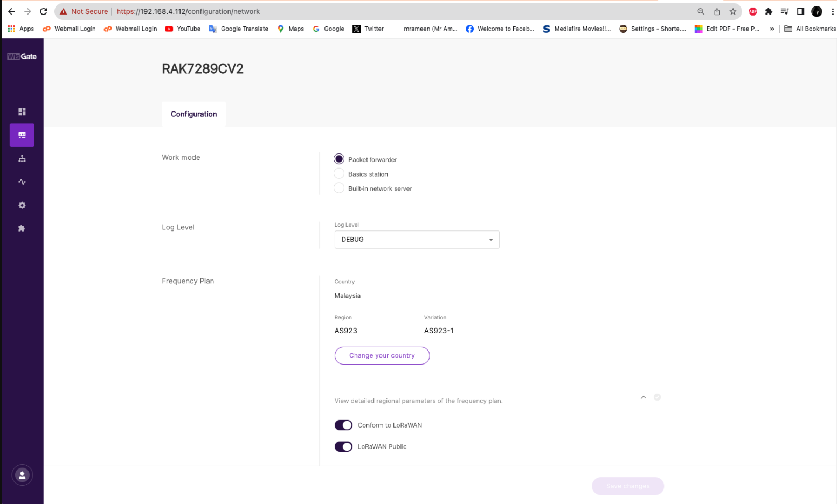
Task: Click the RAK7289CV2 page heading
Action: pos(203,69)
